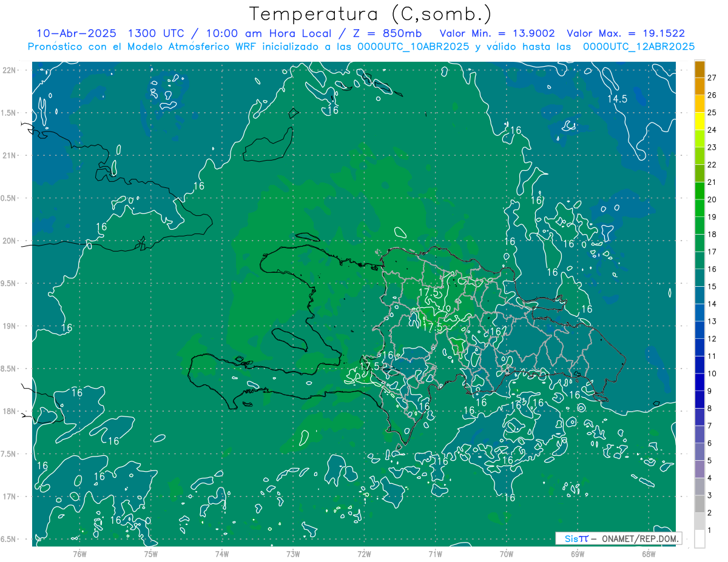Click the '71W' longitude axis label
The height and width of the screenshot is (562, 728).
coord(435,554)
